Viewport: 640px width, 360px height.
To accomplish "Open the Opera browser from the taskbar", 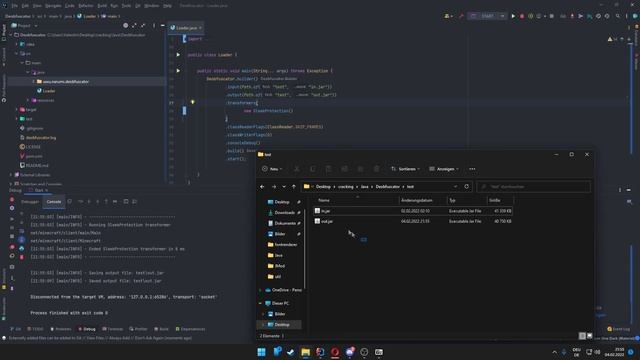I will [x=335, y=352].
